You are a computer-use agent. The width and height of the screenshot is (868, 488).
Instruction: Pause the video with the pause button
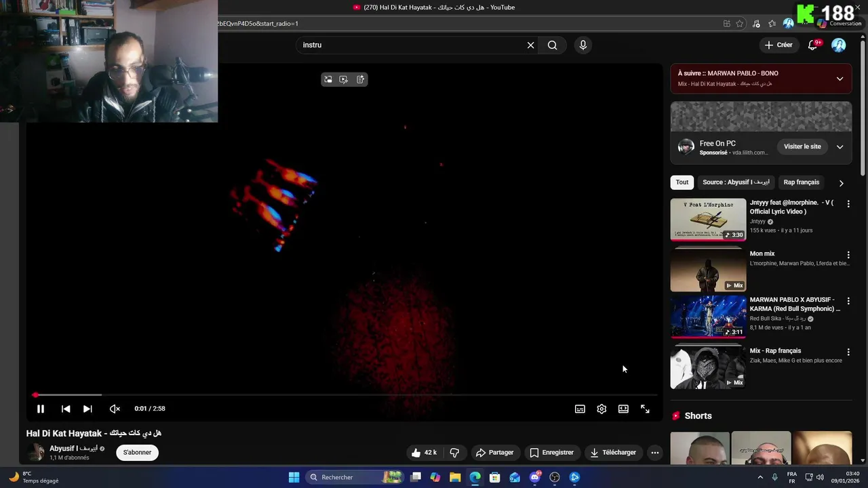coord(40,409)
